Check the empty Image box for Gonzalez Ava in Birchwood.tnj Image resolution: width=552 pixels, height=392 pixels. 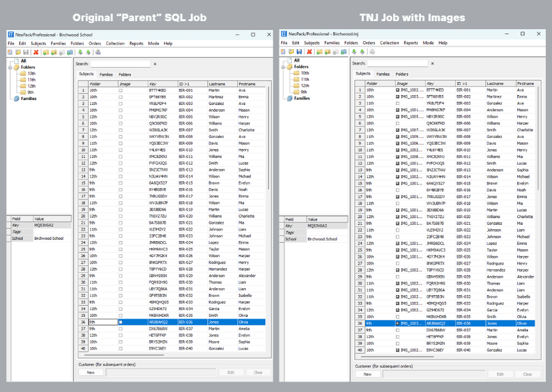(x=397, y=103)
